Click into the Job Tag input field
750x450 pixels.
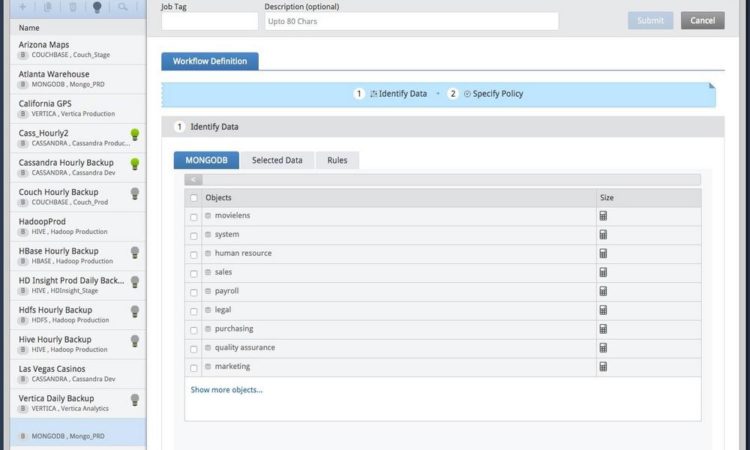tap(209, 21)
